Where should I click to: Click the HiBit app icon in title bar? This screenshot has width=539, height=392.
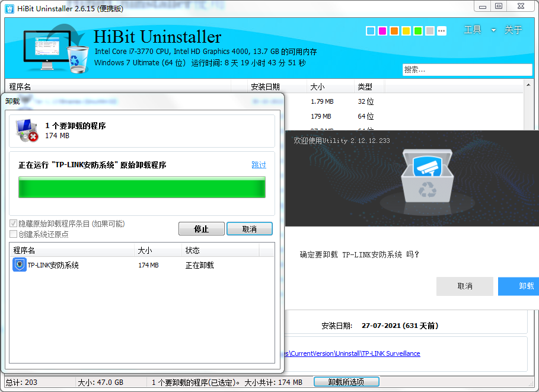pyautogui.click(x=10, y=6)
